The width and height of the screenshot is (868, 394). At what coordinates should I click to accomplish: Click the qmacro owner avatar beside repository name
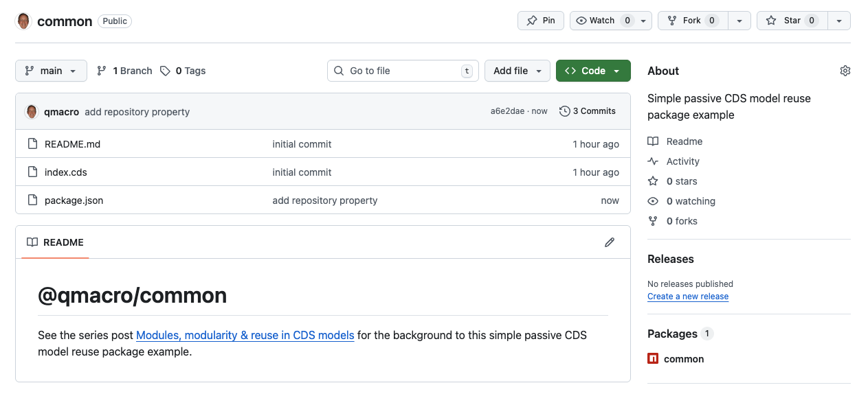23,21
